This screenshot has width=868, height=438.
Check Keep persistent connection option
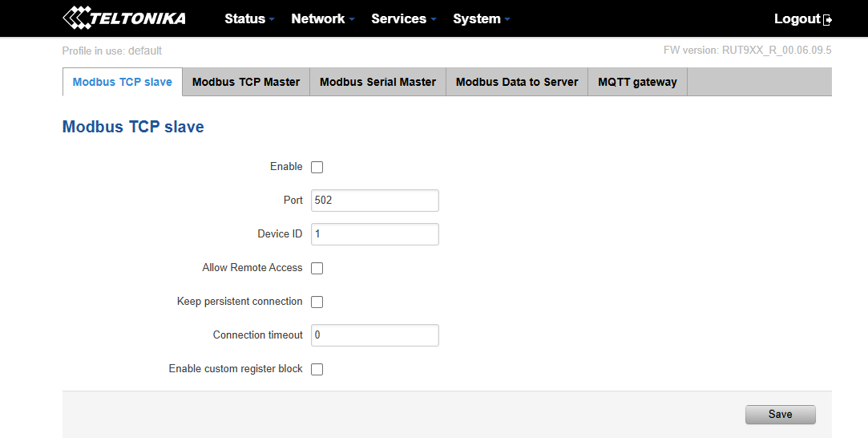tap(317, 302)
